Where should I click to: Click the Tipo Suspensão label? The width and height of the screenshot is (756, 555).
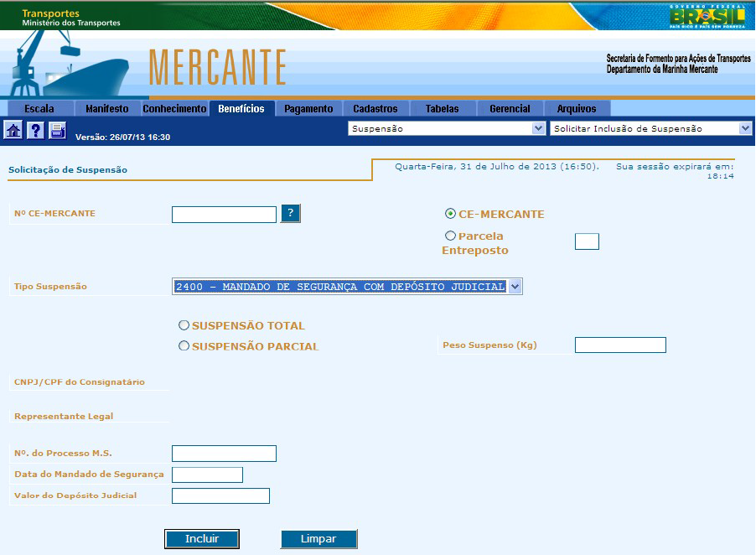click(x=50, y=287)
